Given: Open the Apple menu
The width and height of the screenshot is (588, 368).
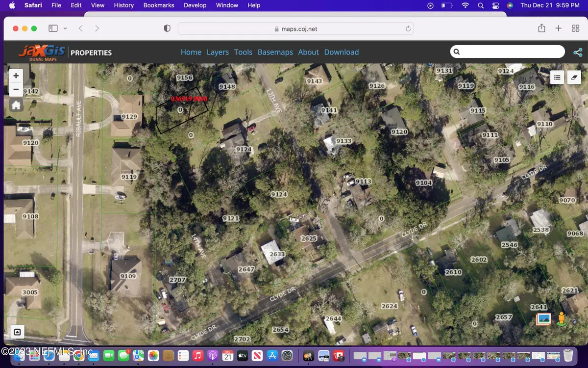Looking at the screenshot, I should click(12, 5).
